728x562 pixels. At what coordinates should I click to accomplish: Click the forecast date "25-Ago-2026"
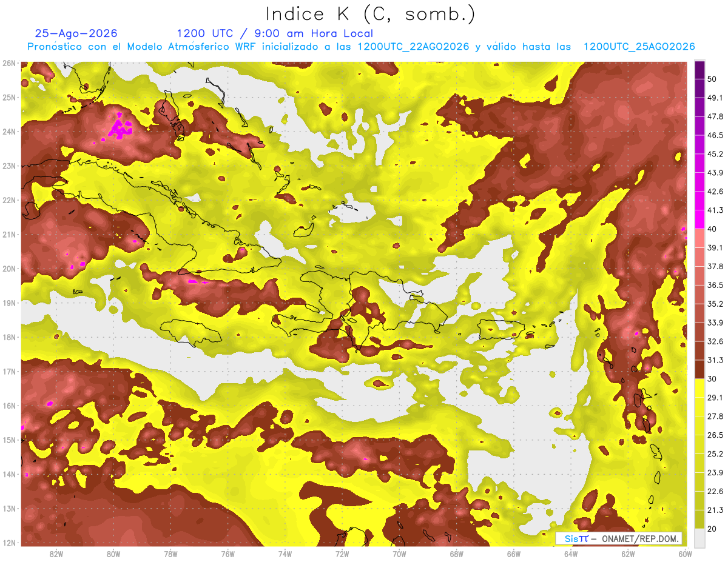[x=76, y=33]
